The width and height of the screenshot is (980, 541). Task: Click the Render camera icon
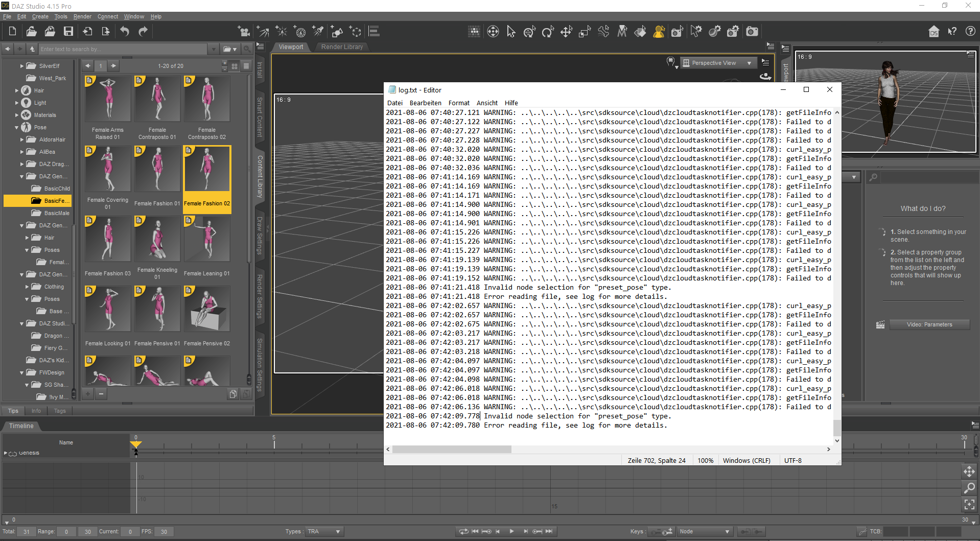(752, 32)
